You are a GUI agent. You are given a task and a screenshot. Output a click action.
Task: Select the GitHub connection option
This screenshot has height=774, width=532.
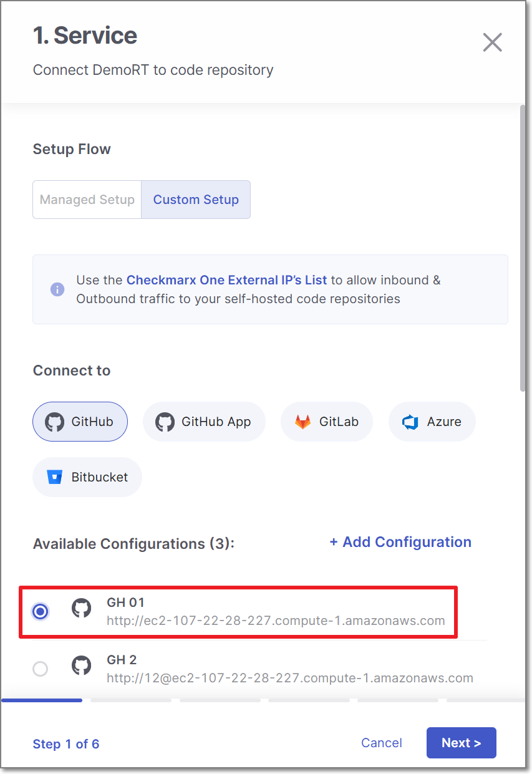[x=80, y=422]
